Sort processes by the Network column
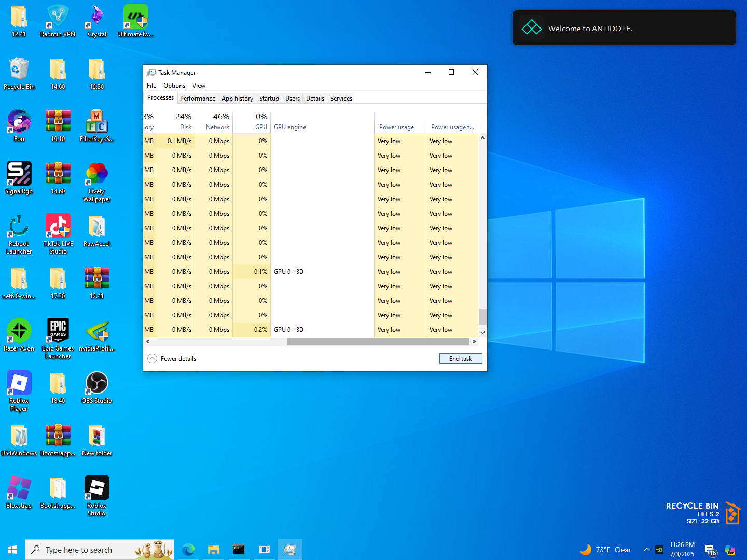This screenshot has width=747, height=560. pos(217,122)
